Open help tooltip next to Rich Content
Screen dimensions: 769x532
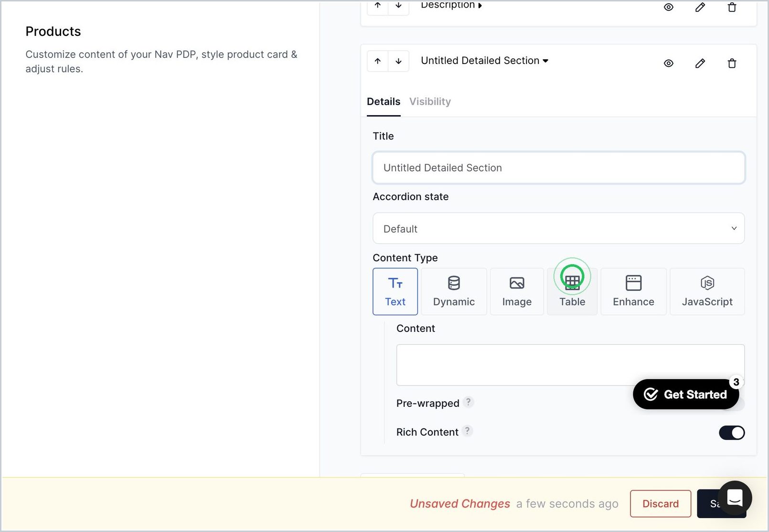(468, 430)
